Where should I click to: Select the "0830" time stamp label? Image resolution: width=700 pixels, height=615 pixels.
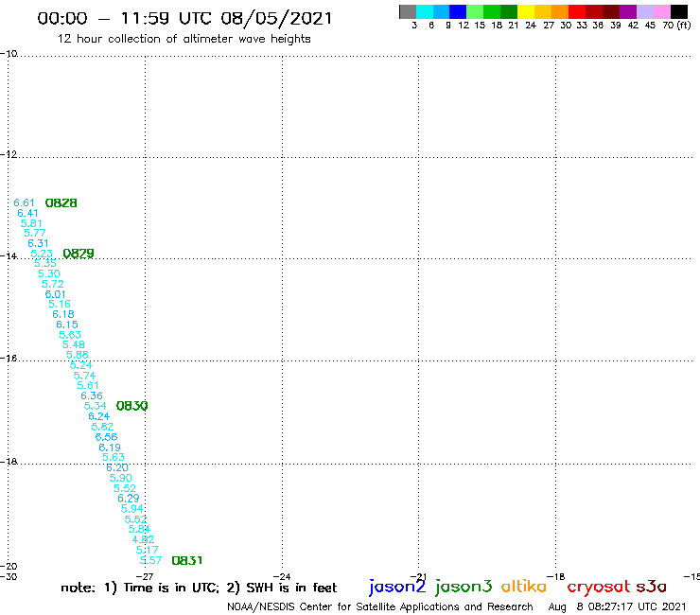pyautogui.click(x=132, y=406)
